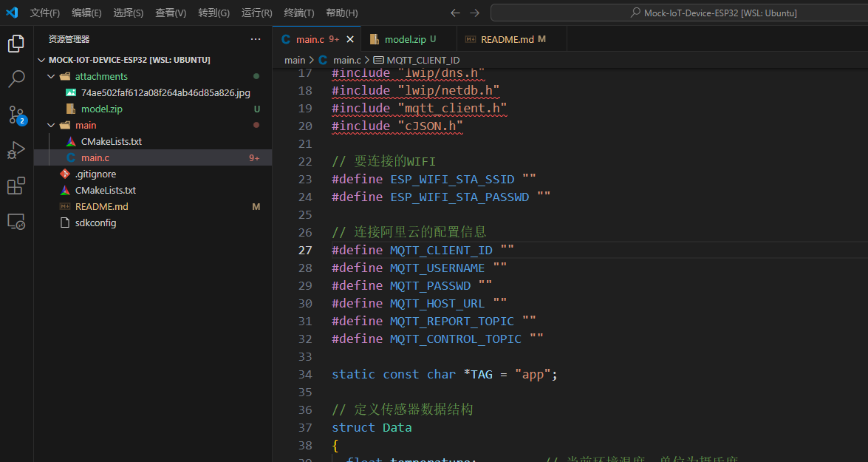Close the main.c editor tab
The image size is (868, 462).
click(x=350, y=39)
